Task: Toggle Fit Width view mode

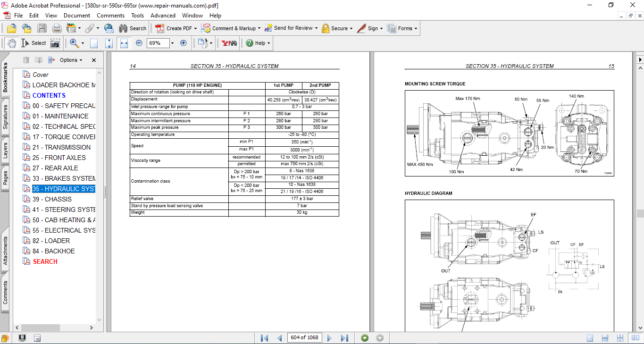Action: (x=124, y=43)
